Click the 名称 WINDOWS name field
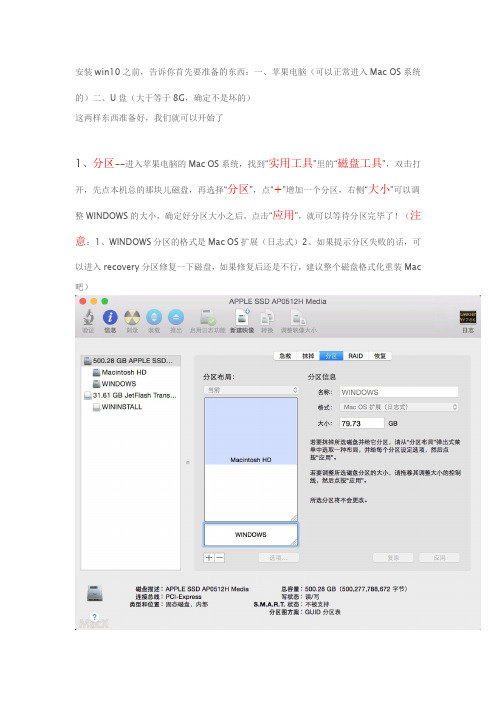Screen dimensions: 496x702 pos(399,392)
